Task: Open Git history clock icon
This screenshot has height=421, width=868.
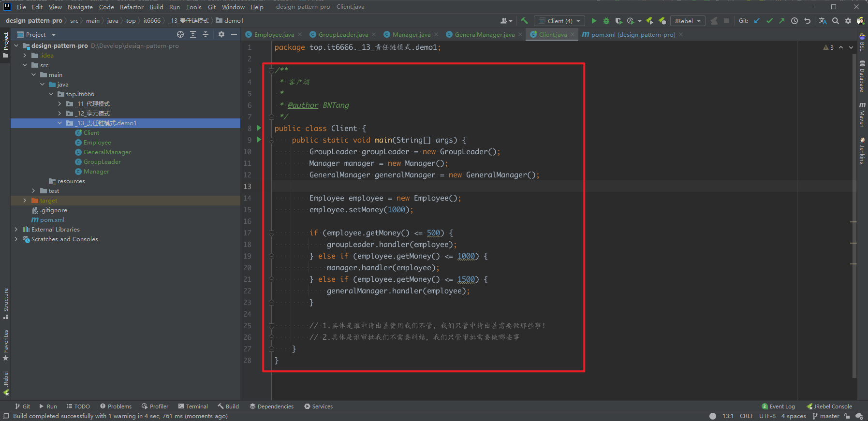Action: coord(794,21)
